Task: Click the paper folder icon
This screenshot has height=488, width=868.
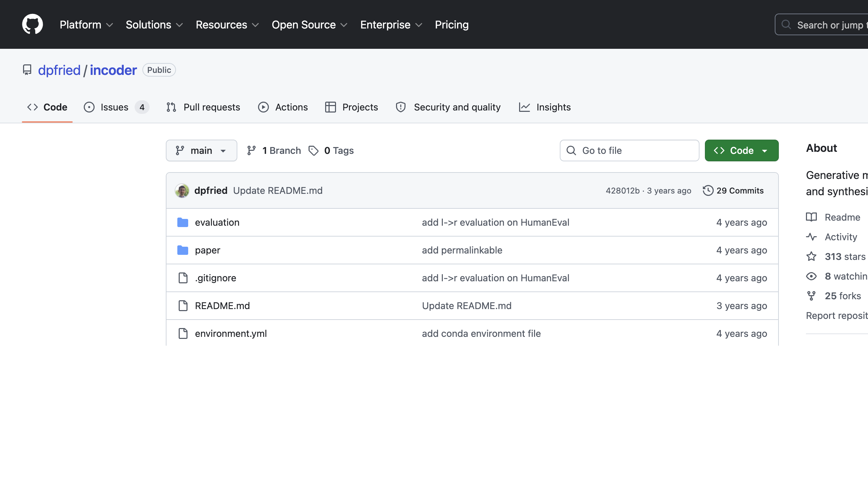Action: click(x=183, y=250)
